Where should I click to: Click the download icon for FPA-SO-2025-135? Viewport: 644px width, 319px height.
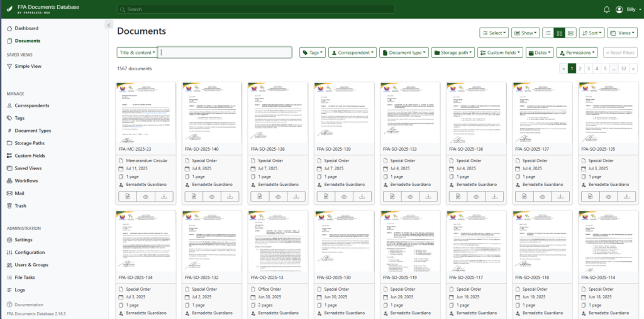point(627,197)
